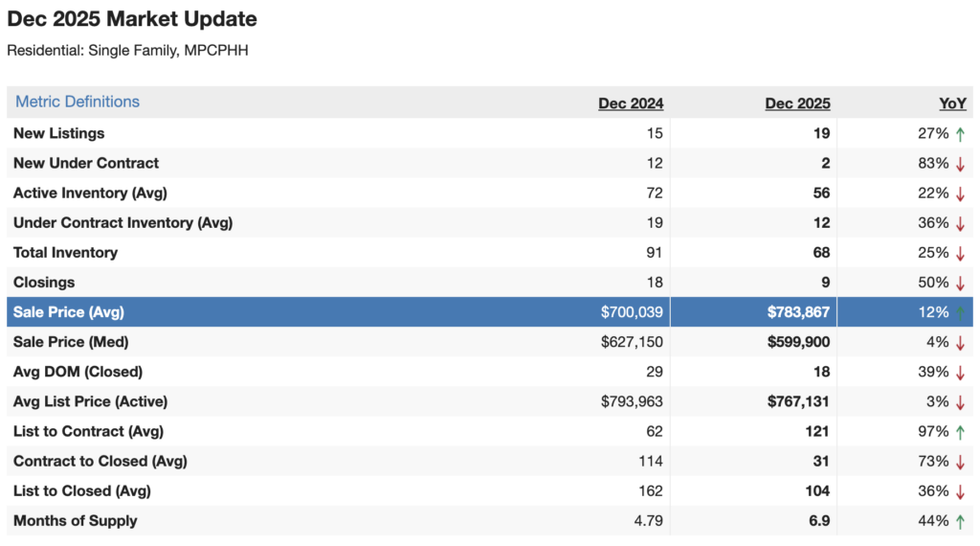Screen dimensions: 980x546
Task: Click the Active Inventory (Avg) row label
Action: pyautogui.click(x=90, y=193)
